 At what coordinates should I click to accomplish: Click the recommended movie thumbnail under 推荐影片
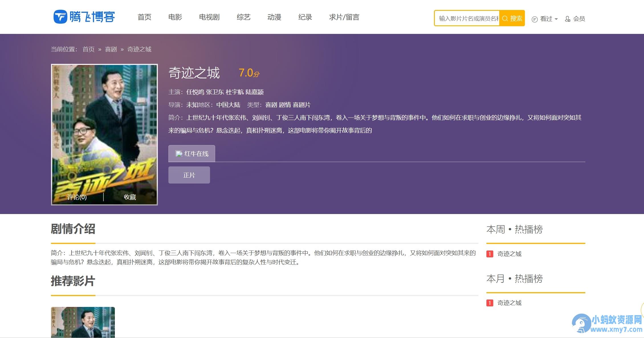(x=83, y=322)
